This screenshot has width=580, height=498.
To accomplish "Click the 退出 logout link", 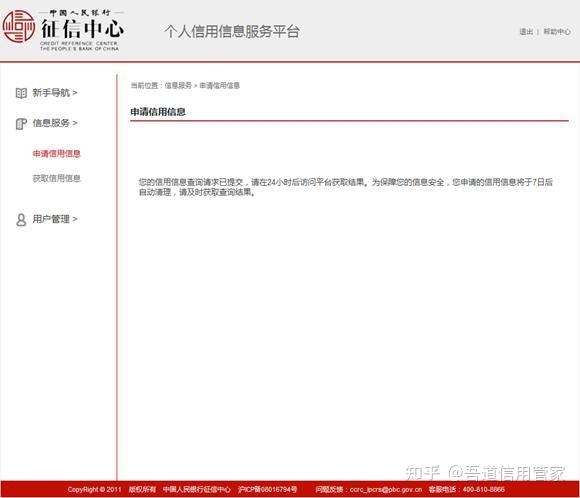I will (526, 32).
